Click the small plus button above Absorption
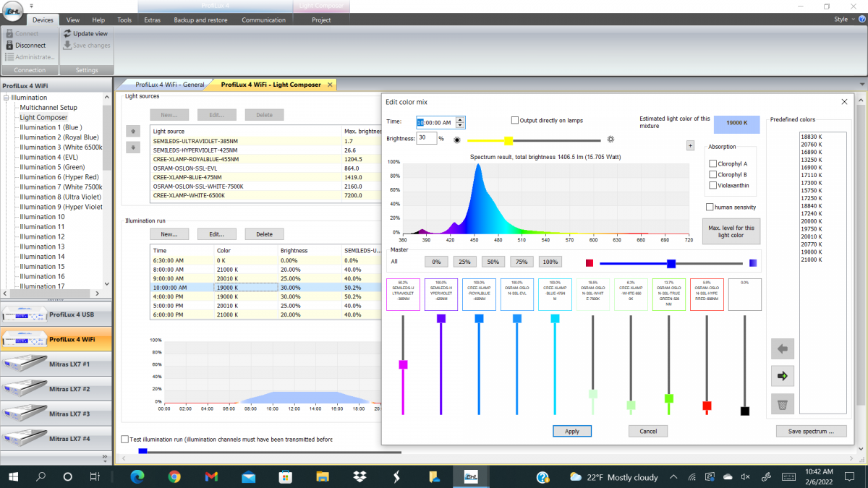This screenshot has height=488, width=868. coord(690,145)
